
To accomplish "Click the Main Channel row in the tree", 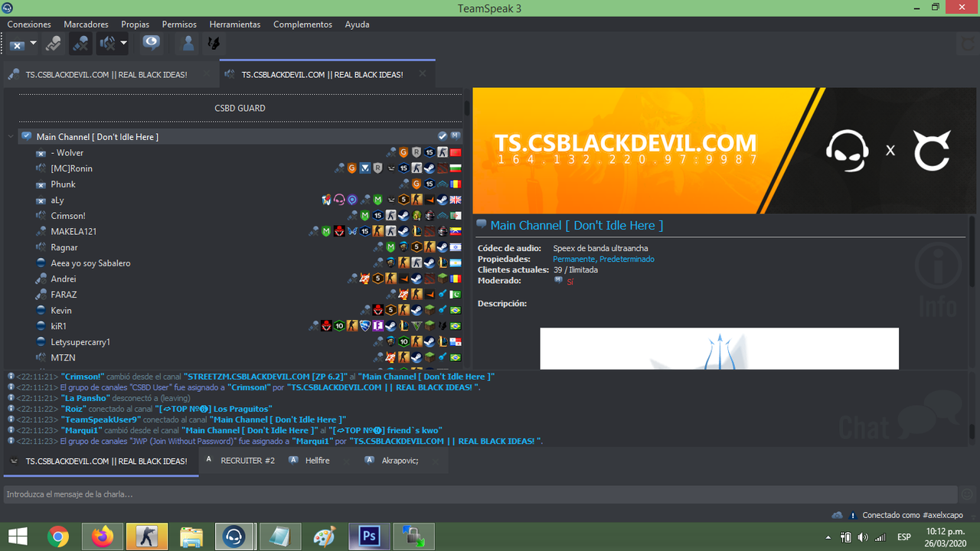I will click(x=240, y=137).
